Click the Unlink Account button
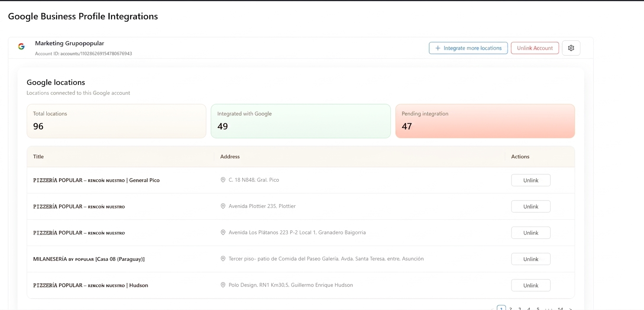The image size is (644, 310). tap(535, 48)
